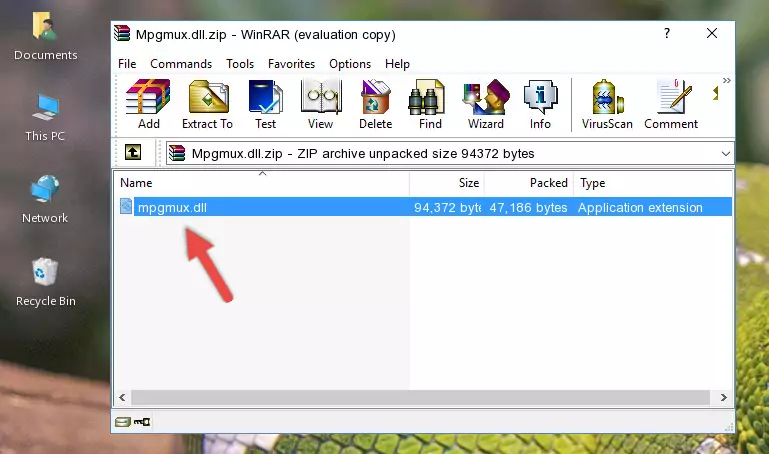Select the mpgmux.dll file name

pos(172,207)
